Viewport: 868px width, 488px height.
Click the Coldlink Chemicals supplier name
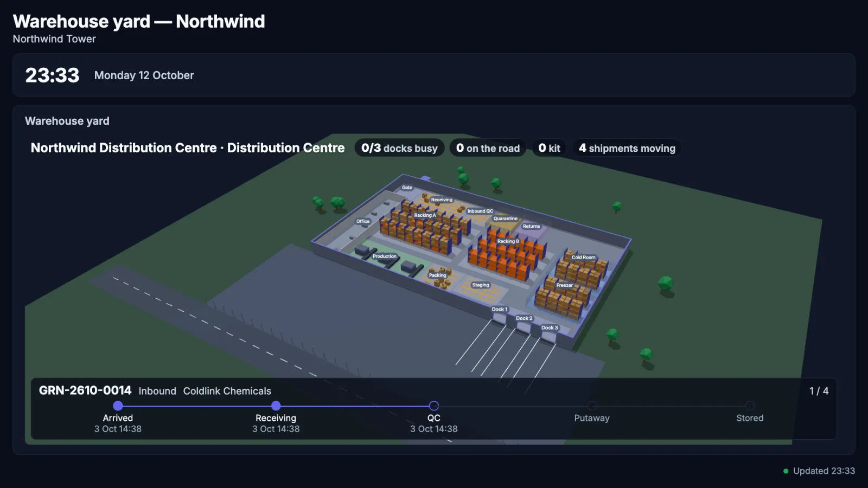pos(227,391)
